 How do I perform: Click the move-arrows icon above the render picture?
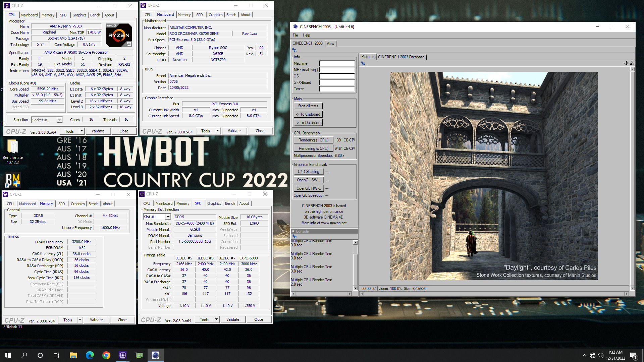pos(626,63)
